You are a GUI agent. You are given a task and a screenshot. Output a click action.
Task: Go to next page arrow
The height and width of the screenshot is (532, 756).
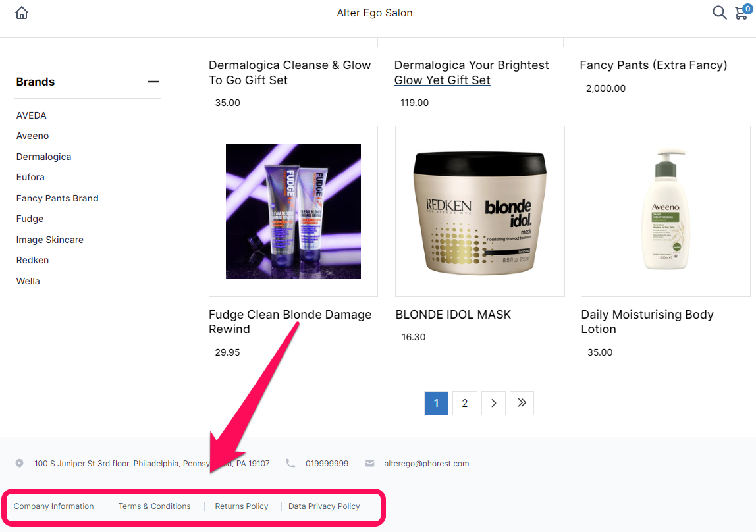[x=493, y=404]
